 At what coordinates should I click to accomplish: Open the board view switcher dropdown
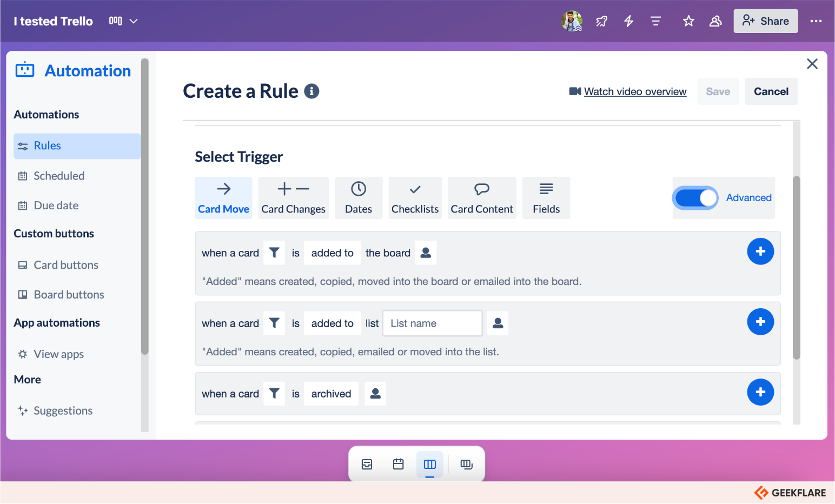123,21
